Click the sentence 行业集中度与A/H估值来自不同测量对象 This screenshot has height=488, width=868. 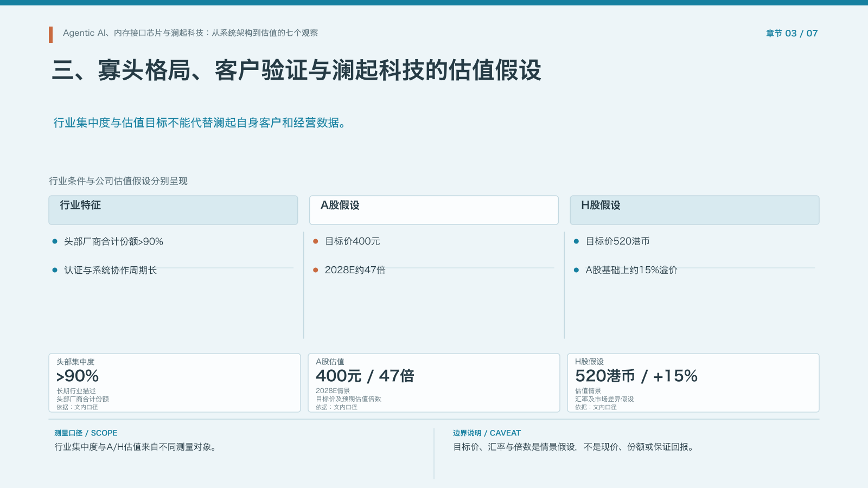(x=136, y=447)
